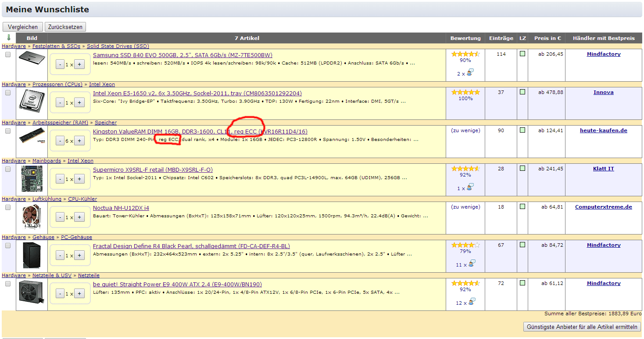Viewport: 644px width, 339px height.
Task: Open the Supermicro mainboard thumbnail
Action: click(x=32, y=179)
